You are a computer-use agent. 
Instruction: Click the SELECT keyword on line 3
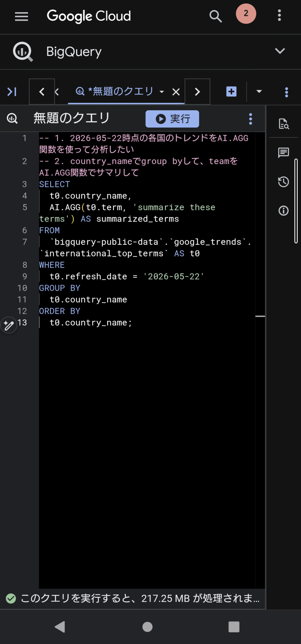point(55,184)
